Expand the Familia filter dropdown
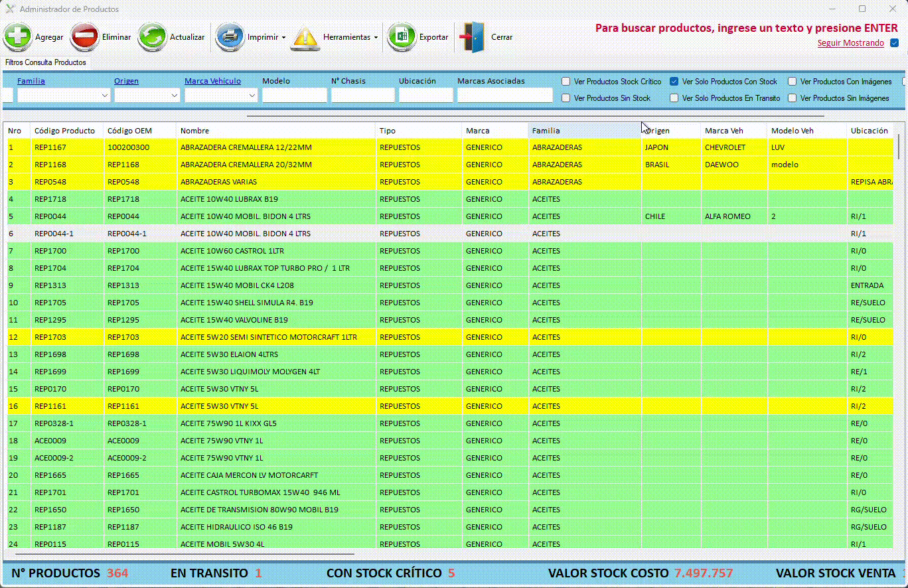This screenshot has width=908, height=588. click(104, 96)
